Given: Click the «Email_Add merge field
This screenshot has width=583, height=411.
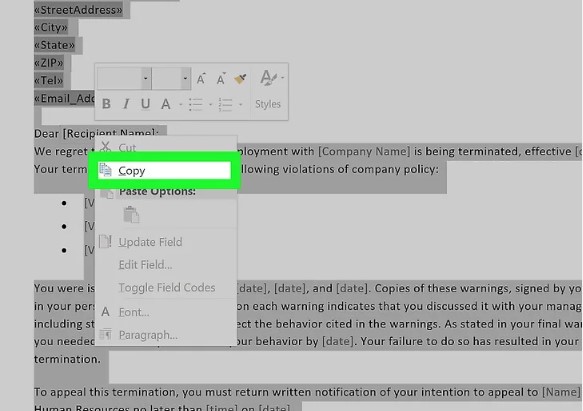Looking at the screenshot, I should pyautogui.click(x=64, y=98).
